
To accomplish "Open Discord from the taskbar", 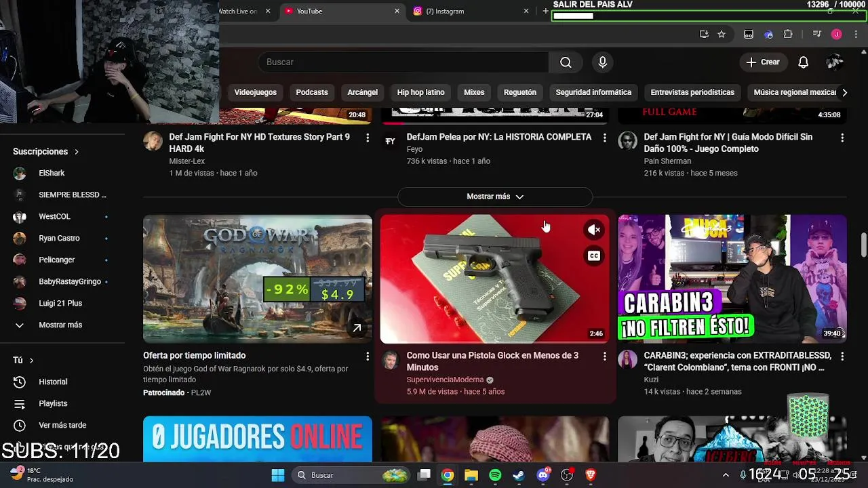I will click(x=543, y=475).
